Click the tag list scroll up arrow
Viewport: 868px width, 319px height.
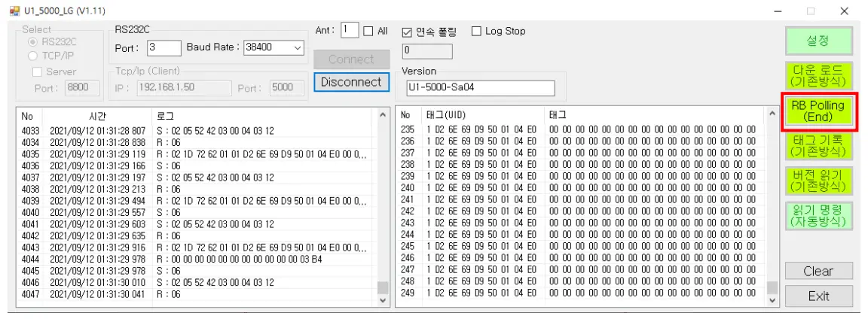(772, 115)
